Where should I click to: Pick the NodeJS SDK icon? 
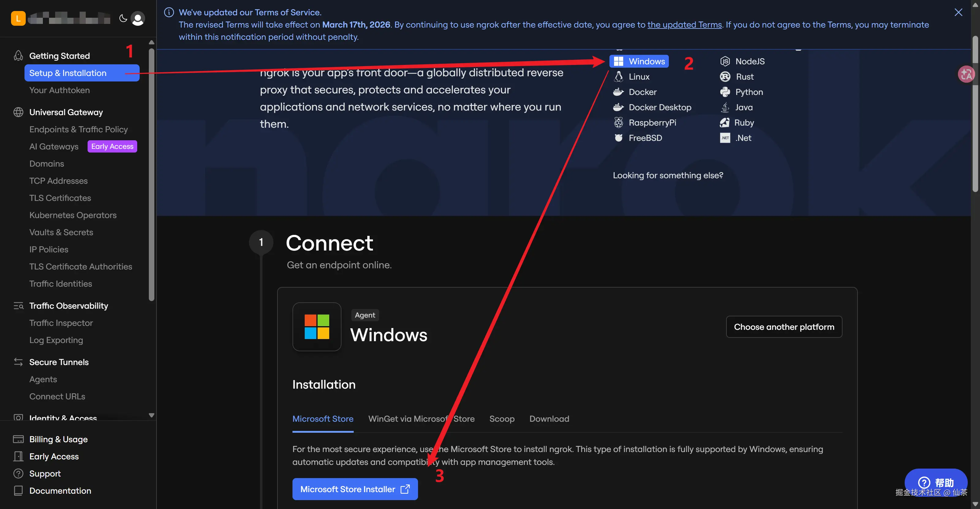click(725, 61)
